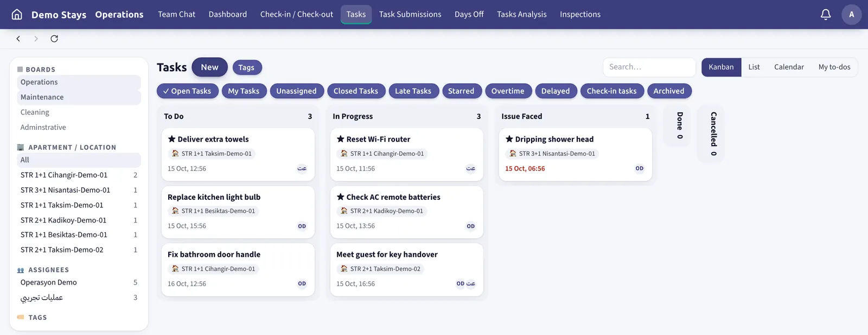This screenshot has height=335, width=868.
Task: Enable the Check-in tasks filter
Action: tap(612, 91)
